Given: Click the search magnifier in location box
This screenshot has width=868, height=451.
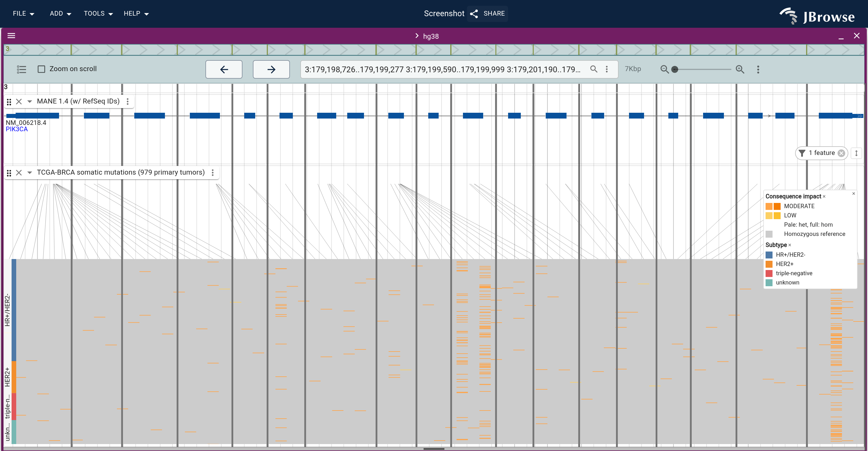Looking at the screenshot, I should pos(594,69).
